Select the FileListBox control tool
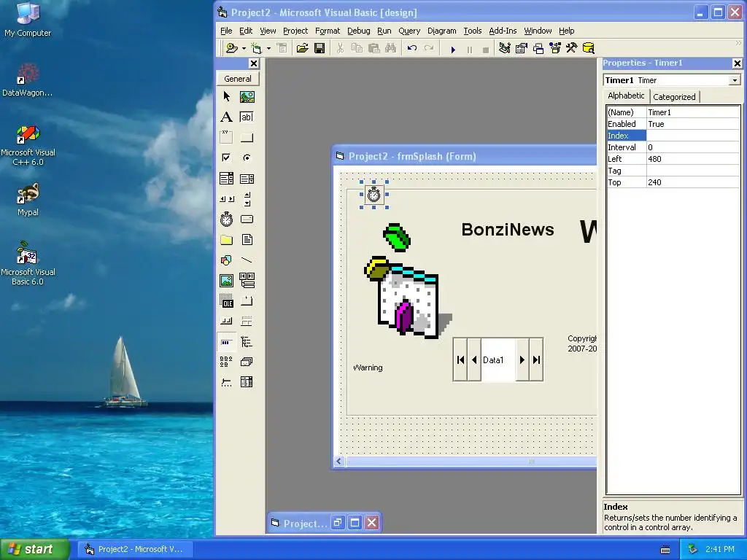This screenshot has height=560, width=747. pyautogui.click(x=247, y=239)
